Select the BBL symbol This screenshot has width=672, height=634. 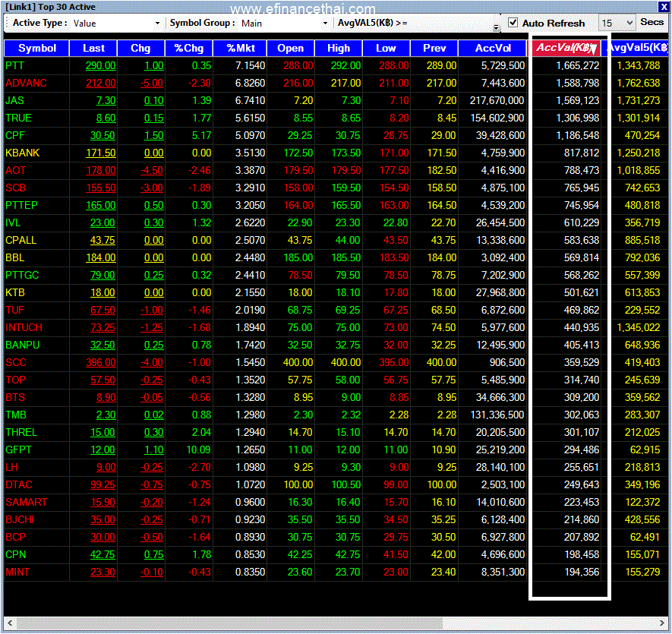15,257
